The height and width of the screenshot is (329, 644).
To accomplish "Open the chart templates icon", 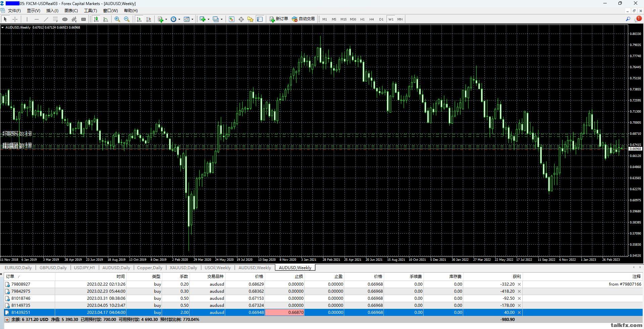I will (187, 19).
